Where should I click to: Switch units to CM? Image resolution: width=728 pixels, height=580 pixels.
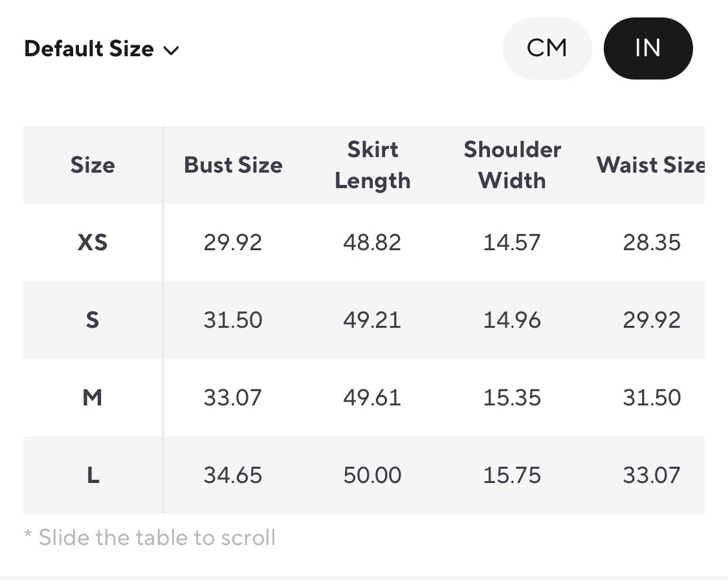pos(547,48)
